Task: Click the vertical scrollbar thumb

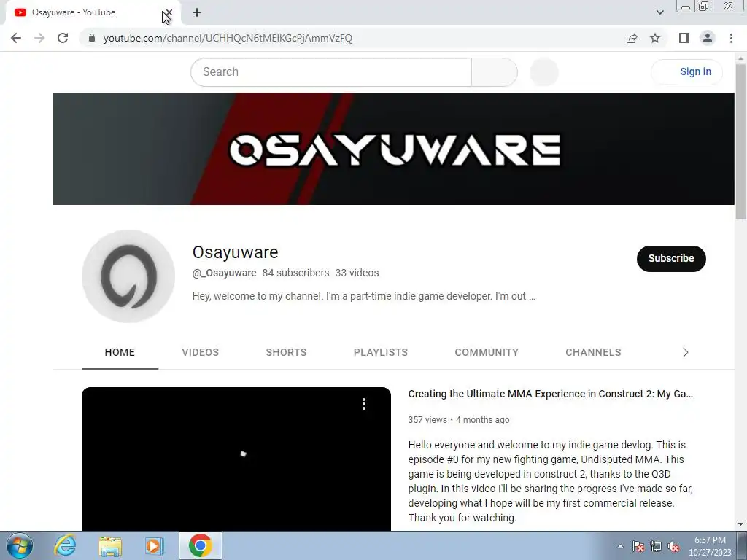Action: (741, 141)
